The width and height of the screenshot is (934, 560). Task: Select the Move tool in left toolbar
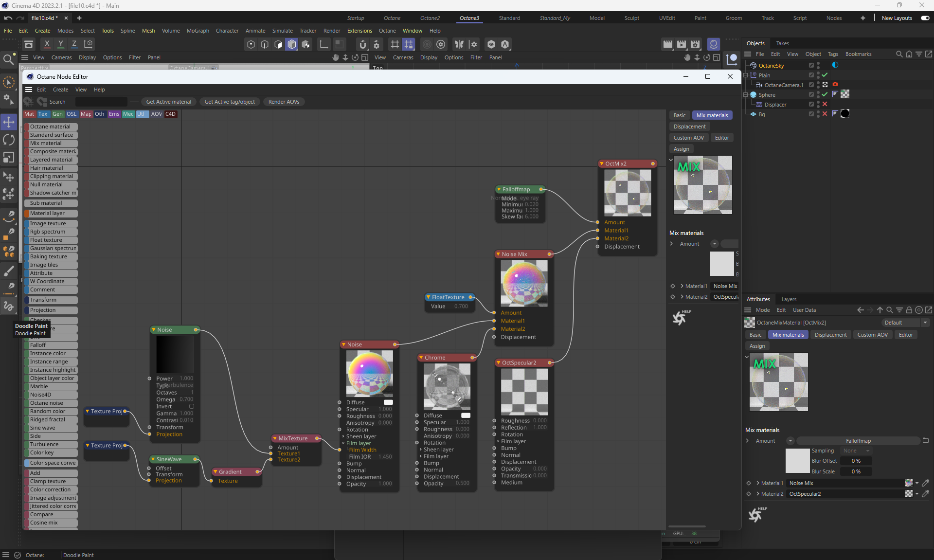click(x=9, y=122)
